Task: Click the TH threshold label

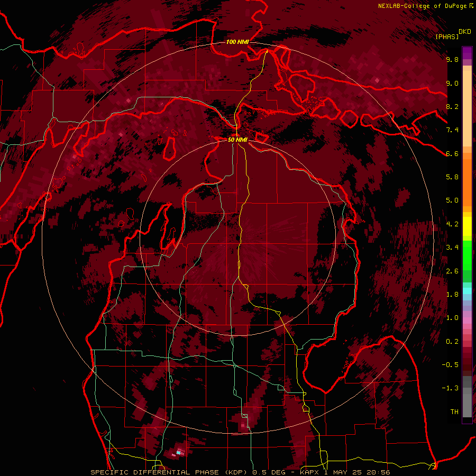Action: (454, 412)
